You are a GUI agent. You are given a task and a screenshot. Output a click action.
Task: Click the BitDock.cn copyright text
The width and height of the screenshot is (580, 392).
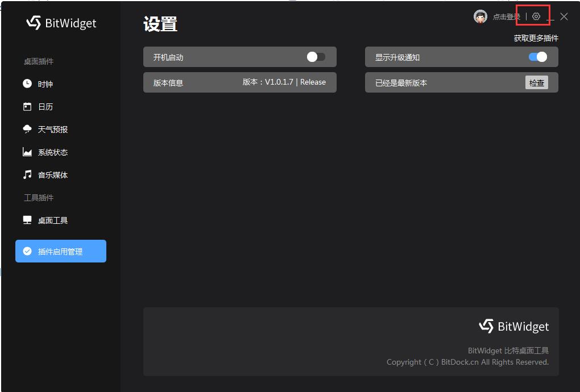(x=467, y=362)
